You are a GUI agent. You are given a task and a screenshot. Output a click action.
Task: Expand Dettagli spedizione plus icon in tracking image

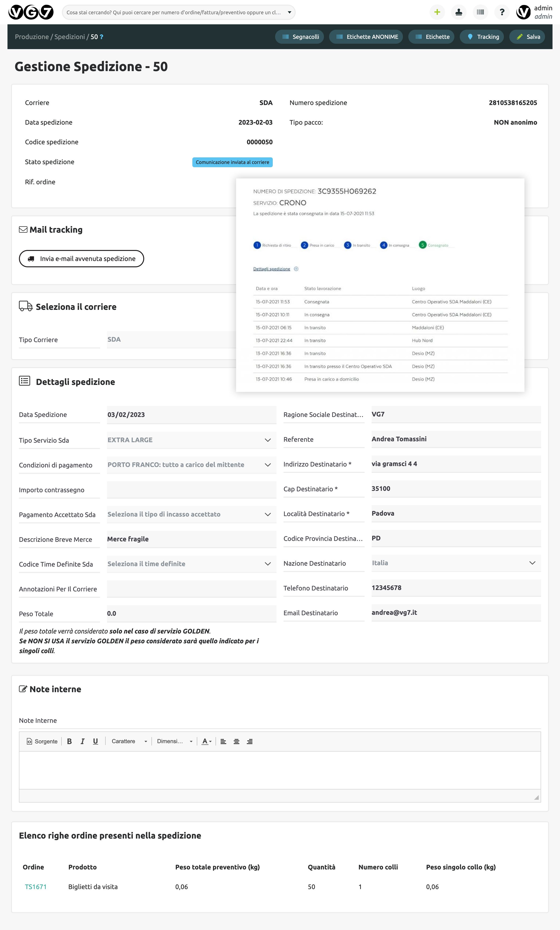[x=296, y=269]
